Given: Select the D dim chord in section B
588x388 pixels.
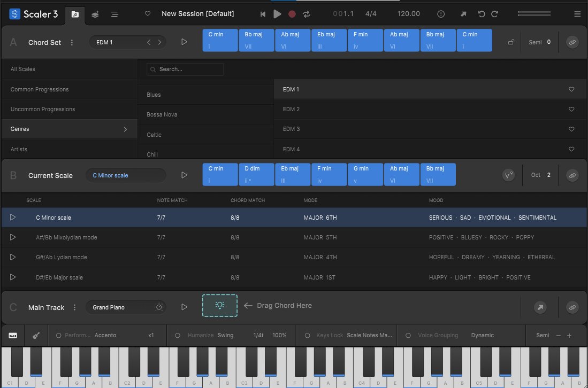Looking at the screenshot, I should point(256,175).
